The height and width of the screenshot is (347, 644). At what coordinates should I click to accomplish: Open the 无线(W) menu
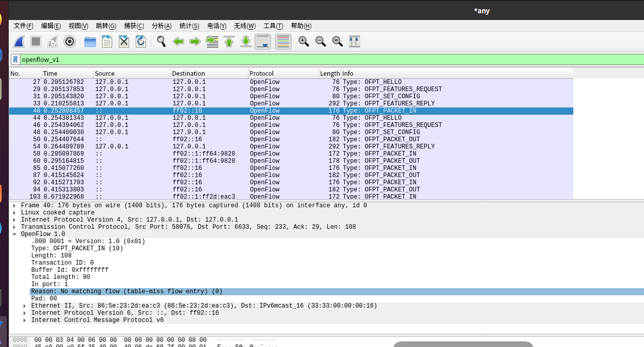point(245,26)
